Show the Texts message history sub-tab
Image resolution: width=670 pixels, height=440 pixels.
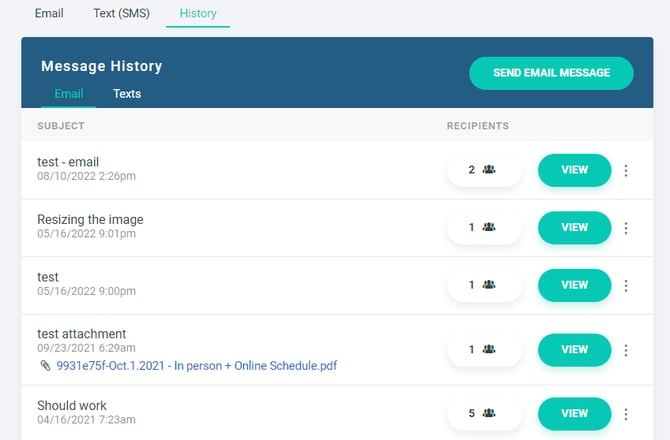click(x=127, y=94)
